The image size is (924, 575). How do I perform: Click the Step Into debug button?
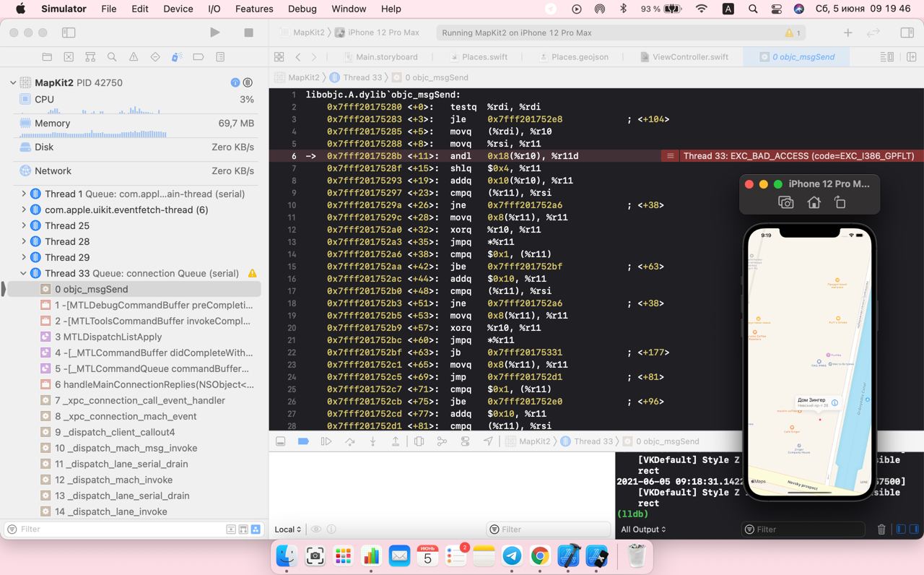(372, 441)
